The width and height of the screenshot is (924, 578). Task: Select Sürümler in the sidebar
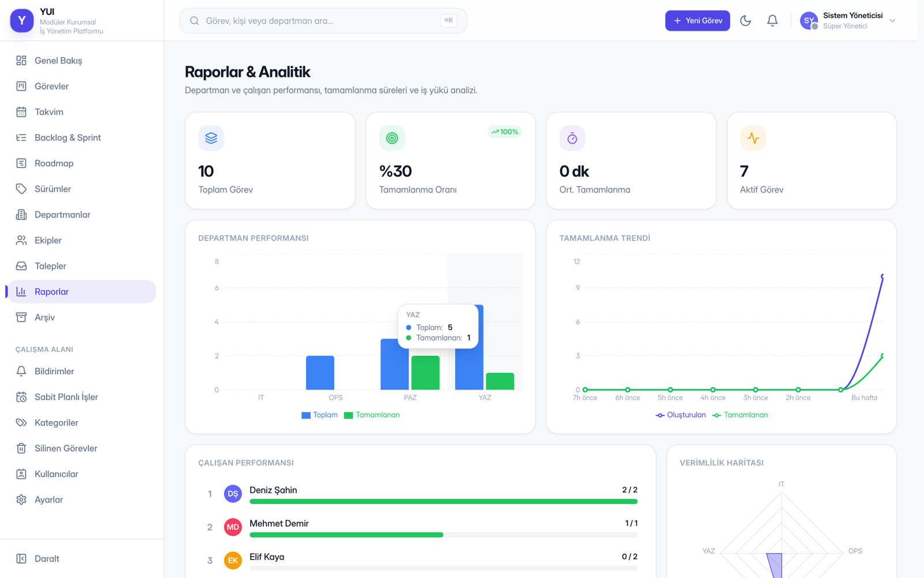tap(82, 189)
